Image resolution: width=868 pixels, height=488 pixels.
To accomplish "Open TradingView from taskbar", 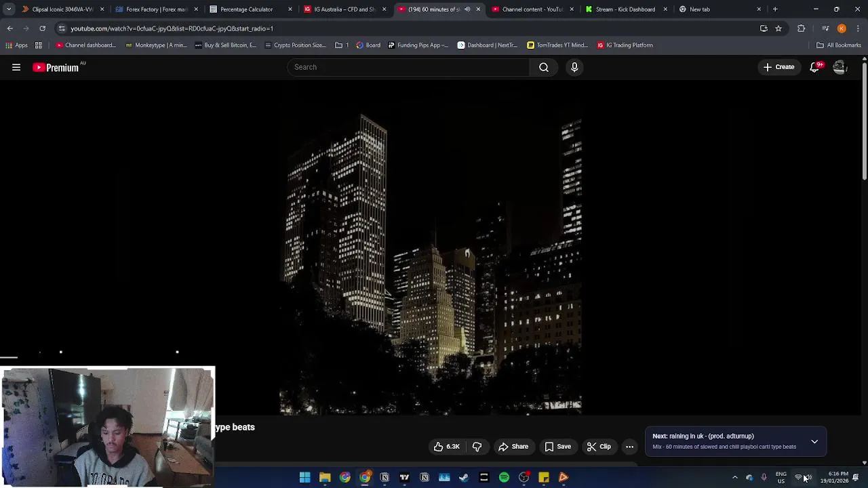I will pyautogui.click(x=404, y=478).
